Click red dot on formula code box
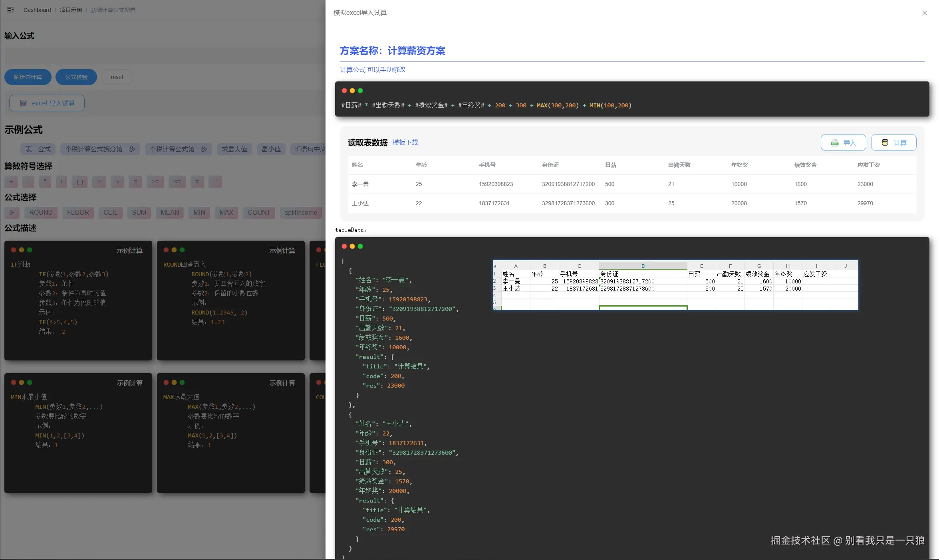Viewport: 939px width, 560px height. point(344,91)
